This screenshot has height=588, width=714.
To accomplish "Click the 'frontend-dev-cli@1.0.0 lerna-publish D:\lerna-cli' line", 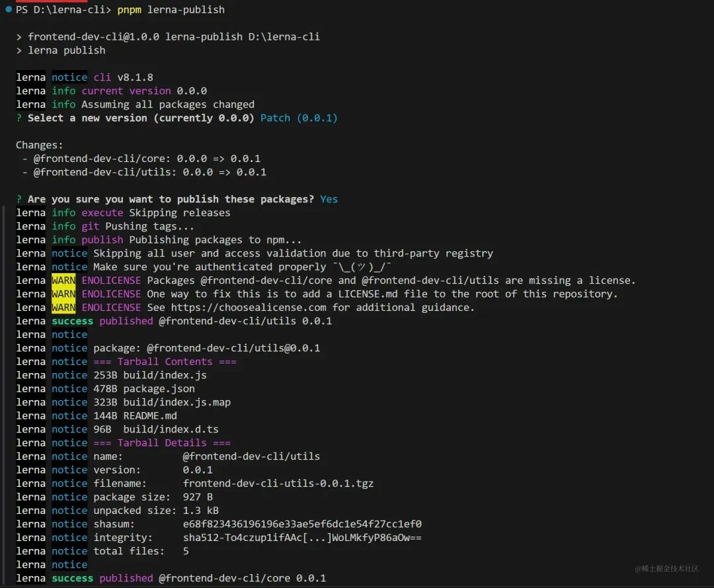I will [173, 36].
